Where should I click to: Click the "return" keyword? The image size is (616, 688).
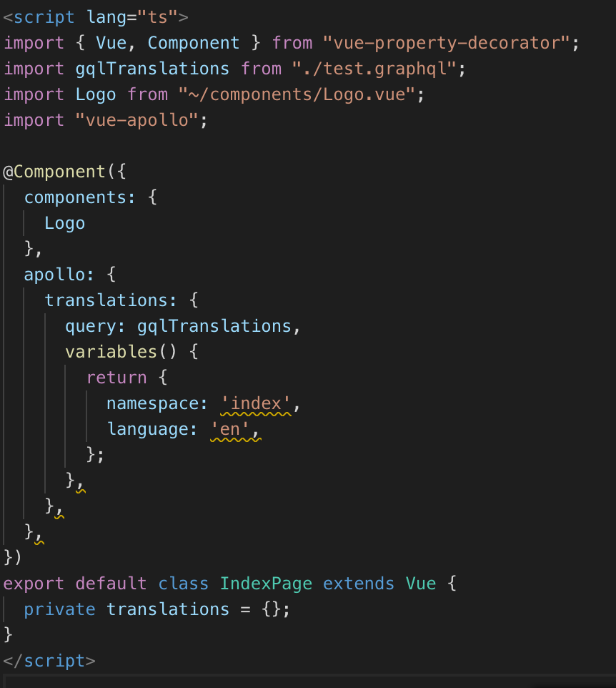click(x=116, y=378)
